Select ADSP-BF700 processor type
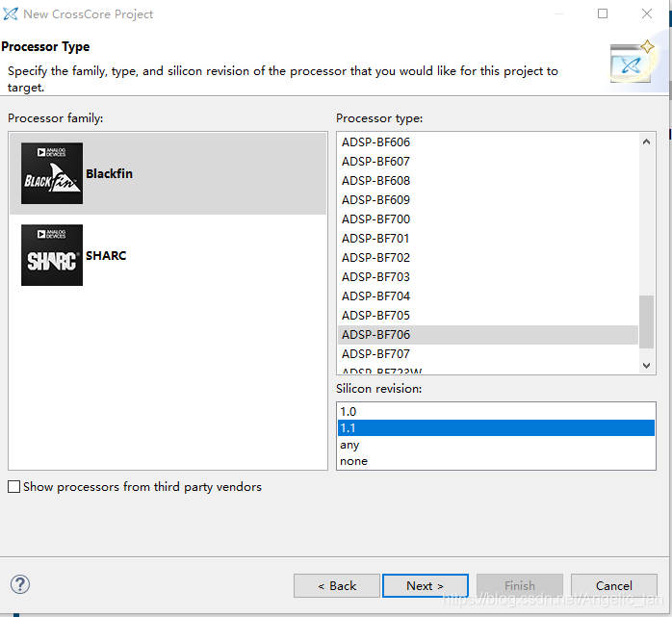 488,219
